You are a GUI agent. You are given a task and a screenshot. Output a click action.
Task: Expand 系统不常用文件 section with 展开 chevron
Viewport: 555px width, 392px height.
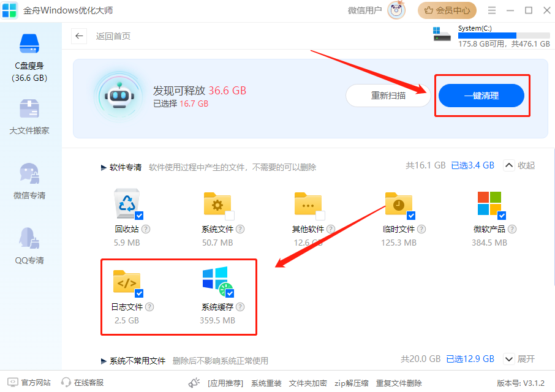coord(508,359)
